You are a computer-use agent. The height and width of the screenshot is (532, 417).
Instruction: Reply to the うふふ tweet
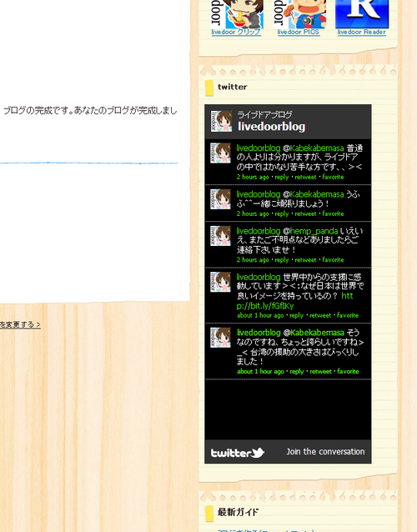[x=282, y=213]
